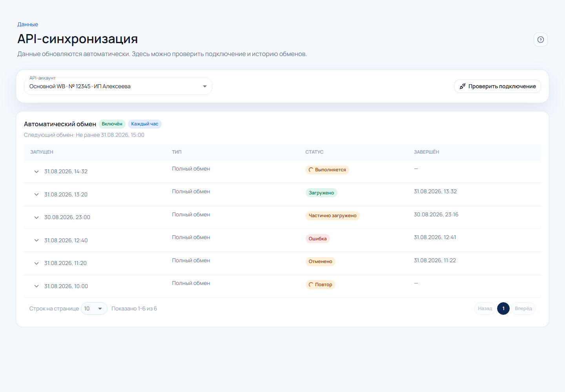Click the Назад pagination button
Viewport: 565px width, 392px height.
pyautogui.click(x=485, y=309)
